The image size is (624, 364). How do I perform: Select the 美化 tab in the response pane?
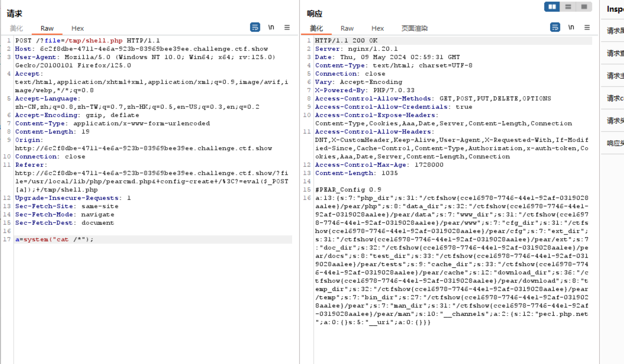click(316, 28)
